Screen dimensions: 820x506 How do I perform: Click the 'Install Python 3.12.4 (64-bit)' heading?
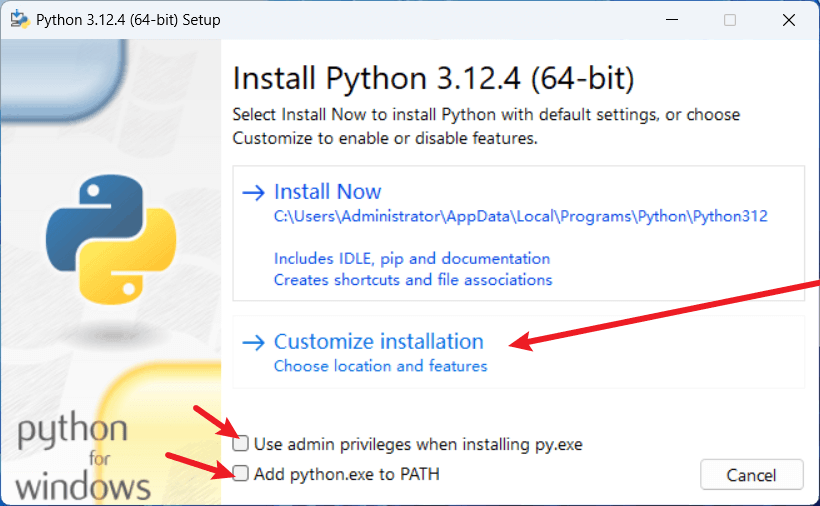click(433, 78)
